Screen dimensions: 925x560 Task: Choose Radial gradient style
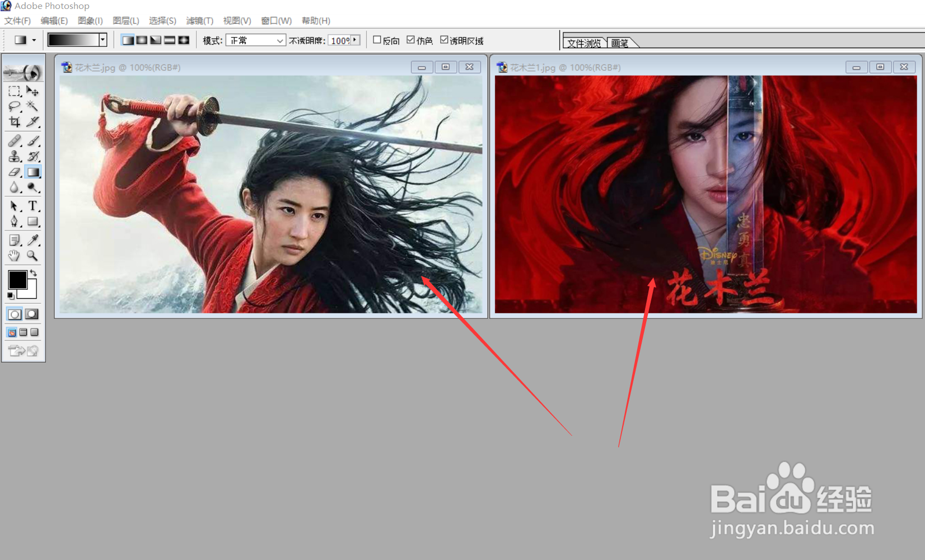142,40
